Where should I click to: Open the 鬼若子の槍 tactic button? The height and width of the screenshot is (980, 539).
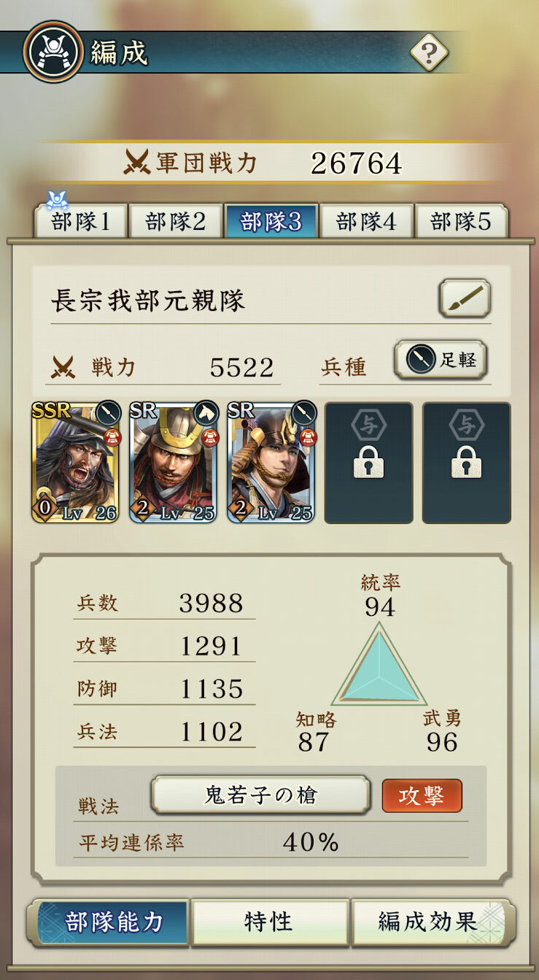(260, 795)
